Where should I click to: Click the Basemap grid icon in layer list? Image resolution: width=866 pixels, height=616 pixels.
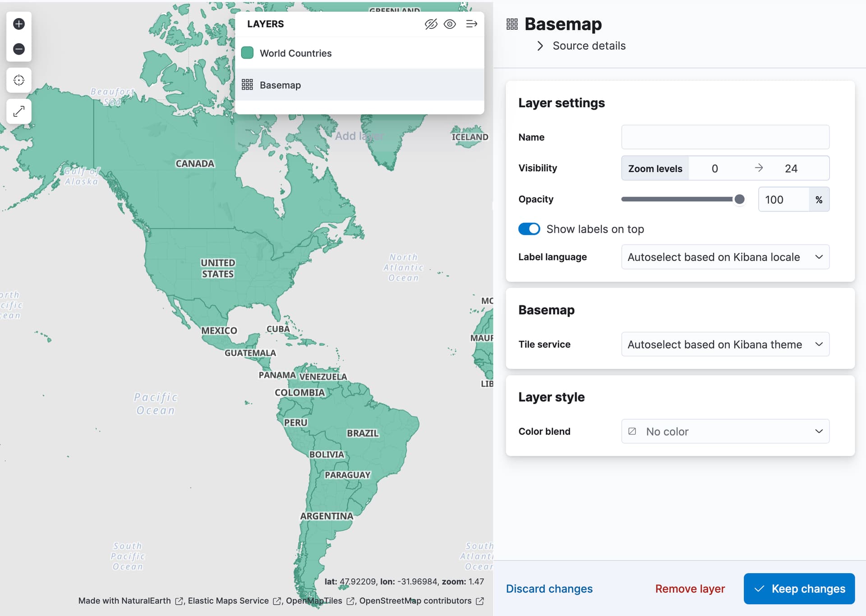coord(247,85)
